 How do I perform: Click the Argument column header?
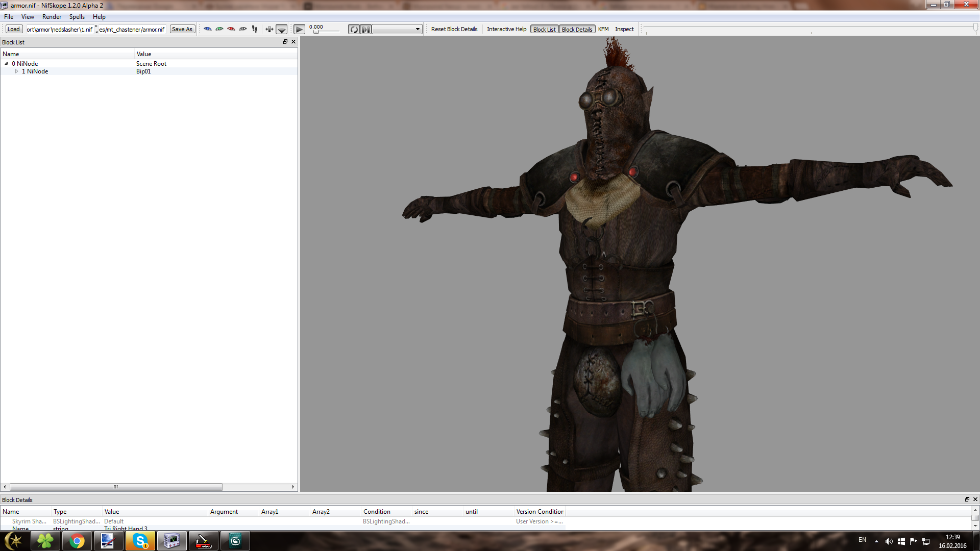[x=234, y=512]
